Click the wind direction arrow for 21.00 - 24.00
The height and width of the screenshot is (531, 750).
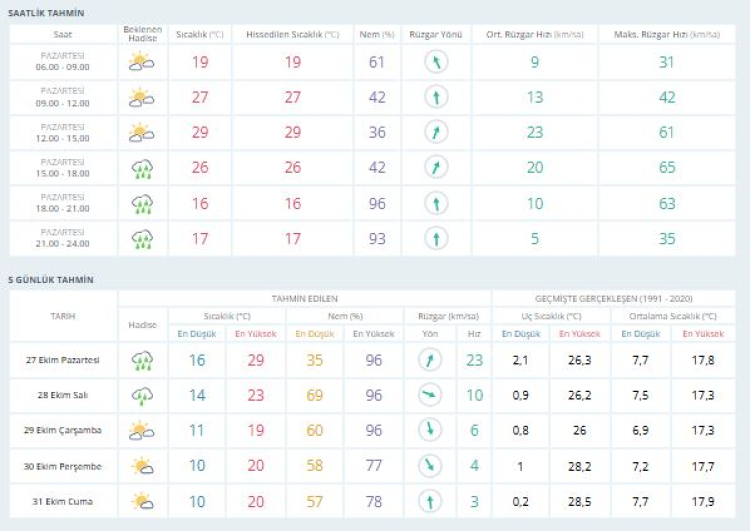point(435,239)
